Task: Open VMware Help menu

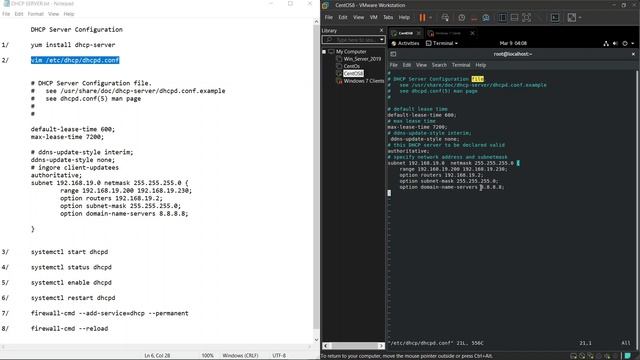Action: pyautogui.click(x=404, y=18)
